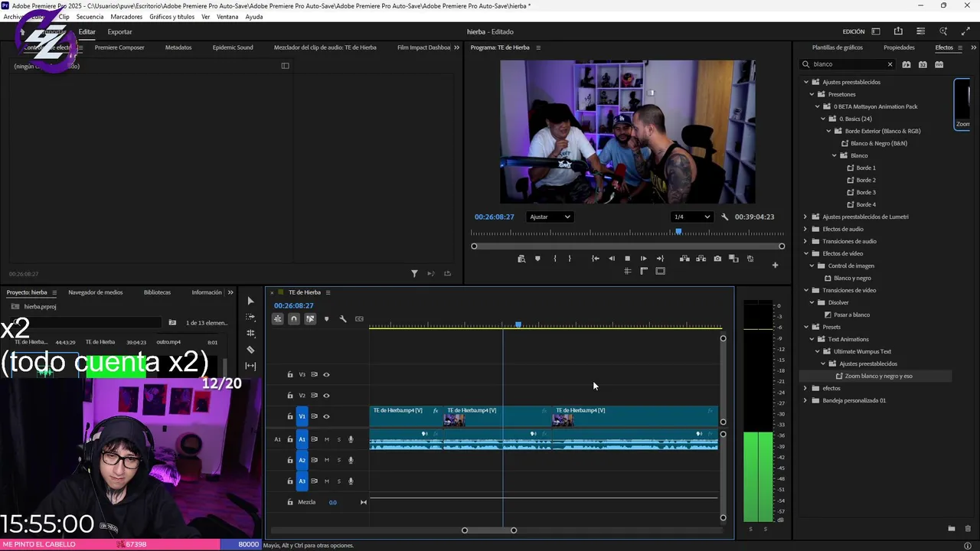The image size is (980, 551).
Task: Toggle Linked Selection in timeline
Action: [310, 319]
